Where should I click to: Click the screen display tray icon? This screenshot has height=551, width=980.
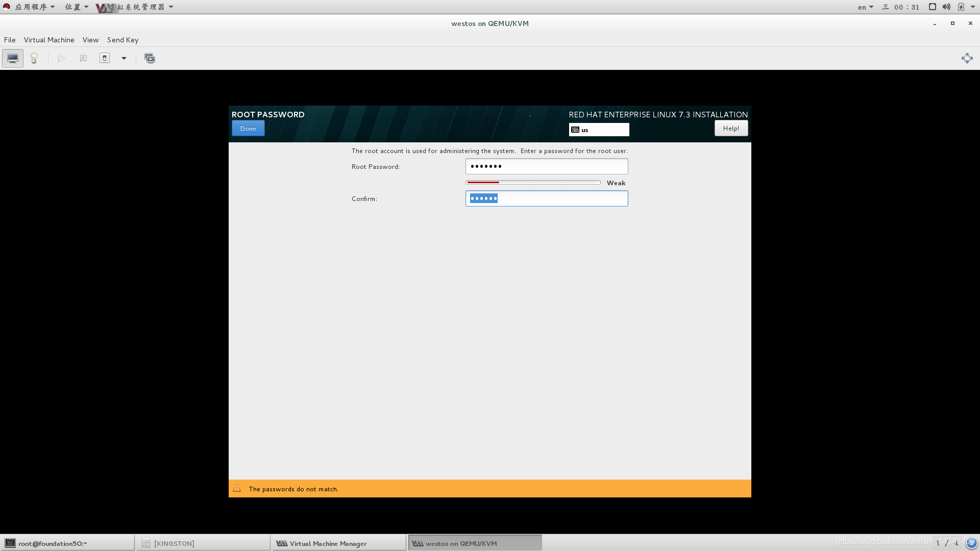pos(932,7)
